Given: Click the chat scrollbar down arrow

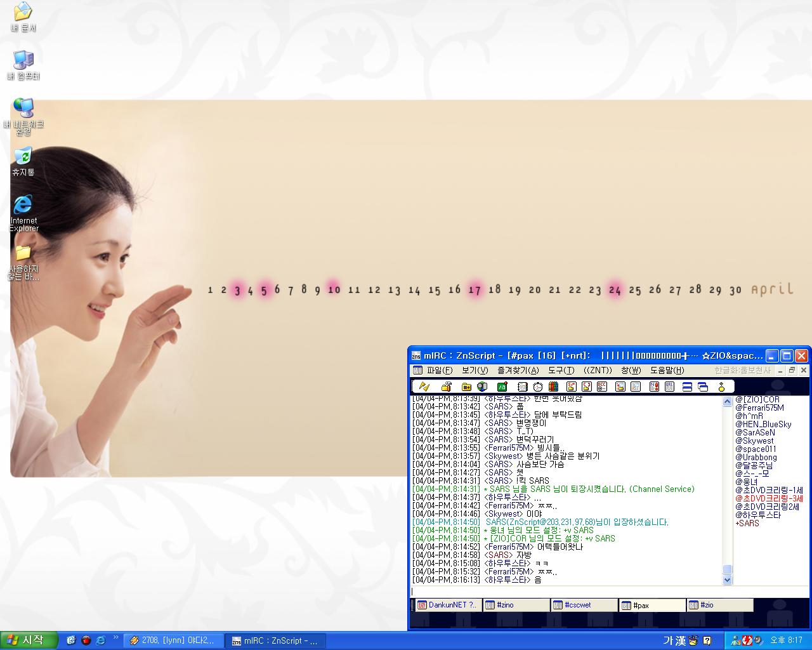Looking at the screenshot, I should [x=727, y=580].
